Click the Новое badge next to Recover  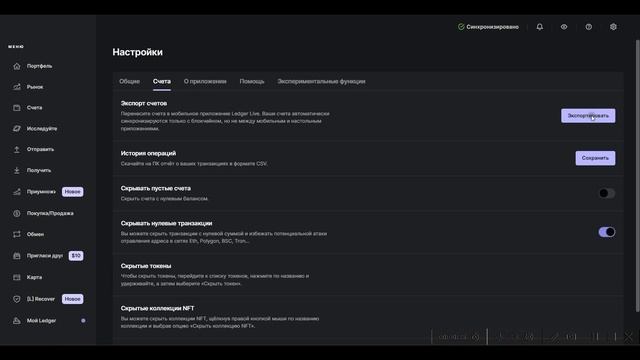click(x=73, y=299)
